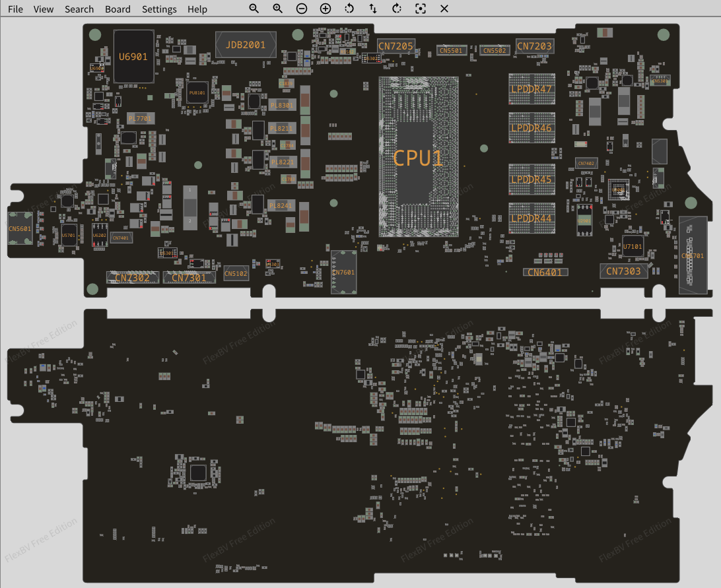
Task: Open the View menu
Action: [x=44, y=9]
